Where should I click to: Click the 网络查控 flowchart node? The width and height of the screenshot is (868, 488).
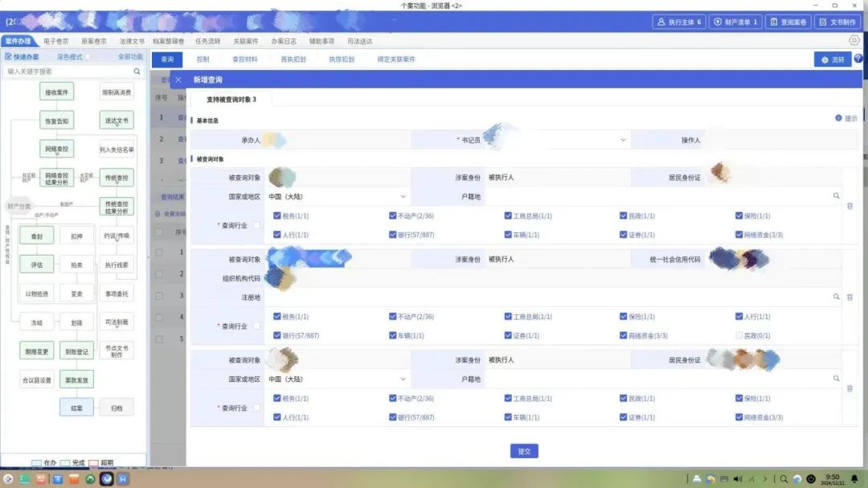[x=56, y=149]
